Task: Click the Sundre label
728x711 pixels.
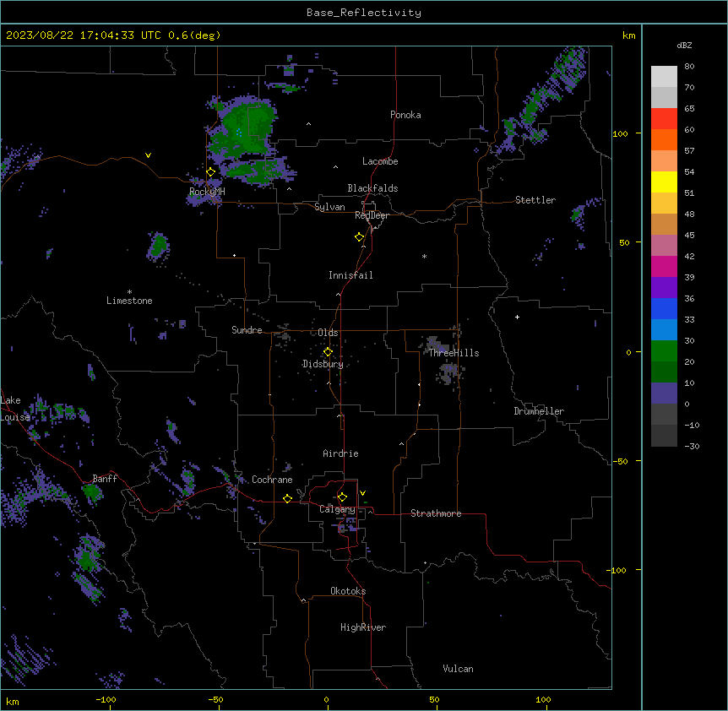Action: click(x=247, y=330)
